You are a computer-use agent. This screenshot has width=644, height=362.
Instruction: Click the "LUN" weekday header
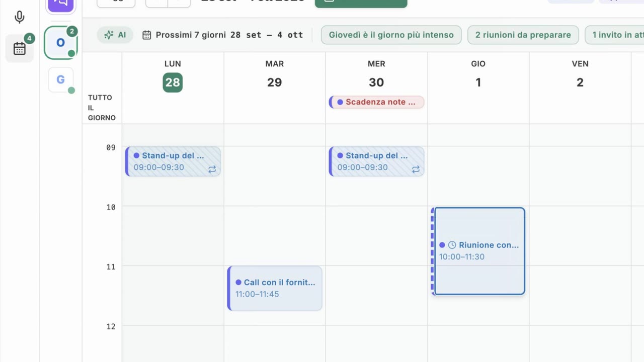pos(173,64)
